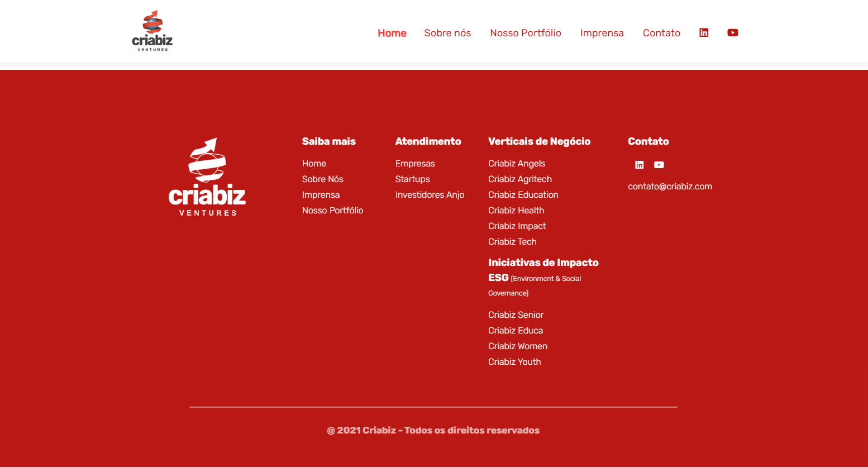The width and height of the screenshot is (868, 467).
Task: Select Home in the top menu
Action: 392,33
